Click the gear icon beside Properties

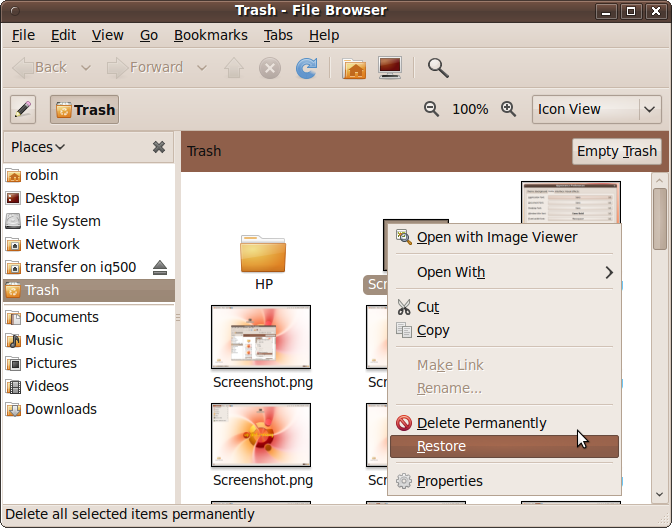click(404, 481)
